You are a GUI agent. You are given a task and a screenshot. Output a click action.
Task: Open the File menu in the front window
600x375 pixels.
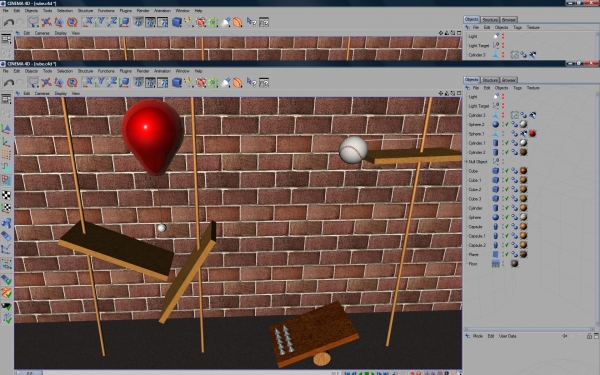click(x=6, y=71)
